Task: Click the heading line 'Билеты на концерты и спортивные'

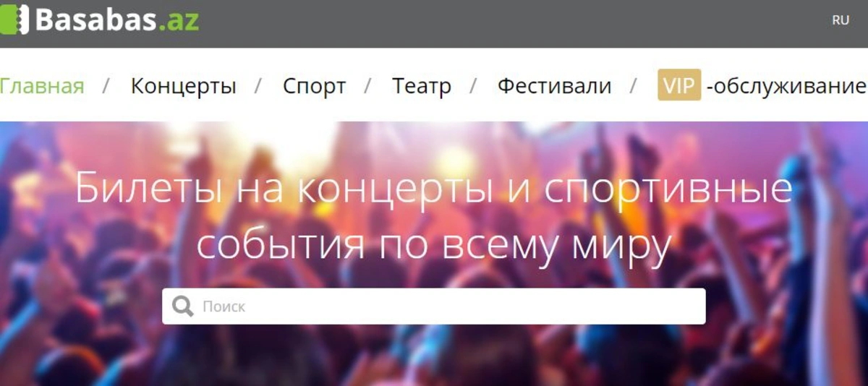Action: click(x=434, y=189)
